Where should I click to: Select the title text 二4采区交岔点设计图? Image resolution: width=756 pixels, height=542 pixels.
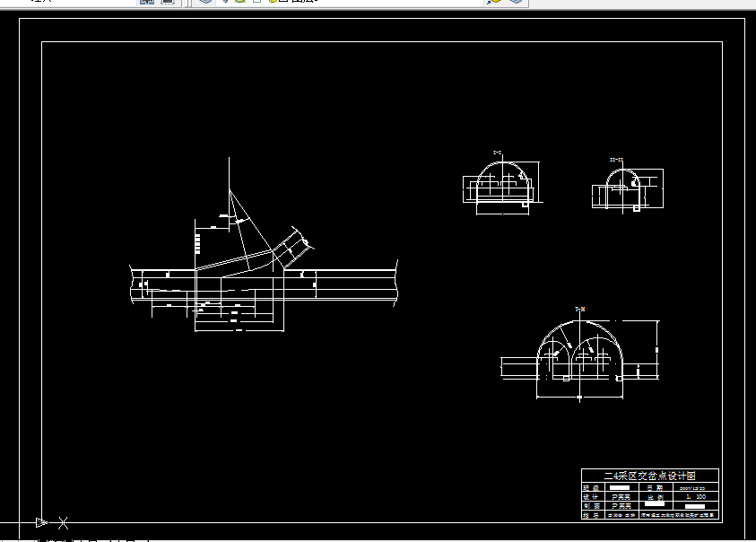(x=650, y=476)
